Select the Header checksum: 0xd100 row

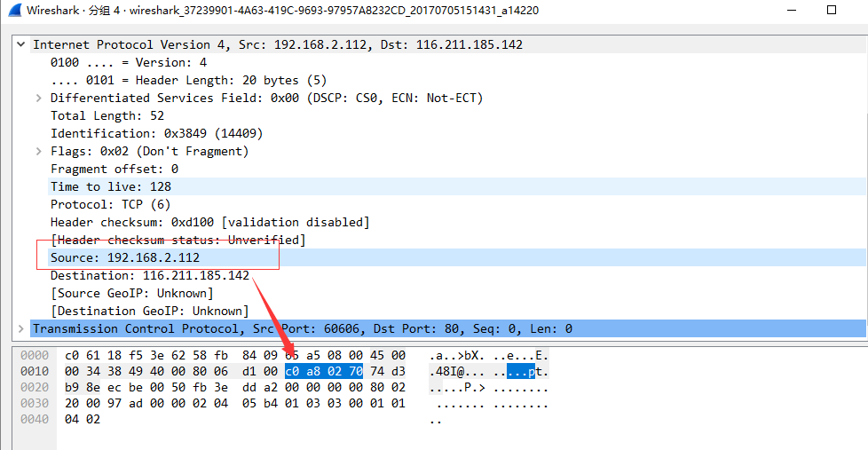[x=209, y=222]
